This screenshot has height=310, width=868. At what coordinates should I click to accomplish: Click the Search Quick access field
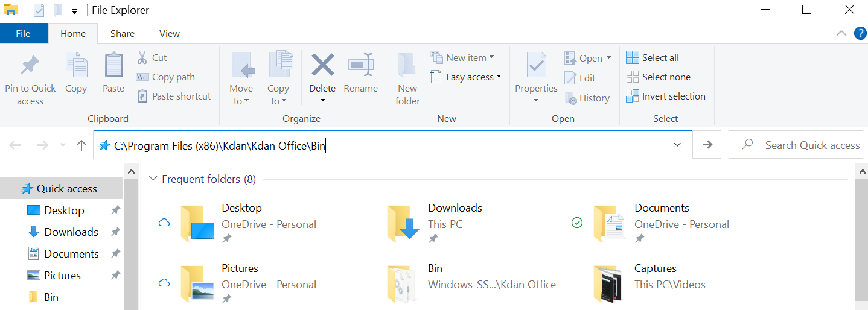[x=796, y=145]
